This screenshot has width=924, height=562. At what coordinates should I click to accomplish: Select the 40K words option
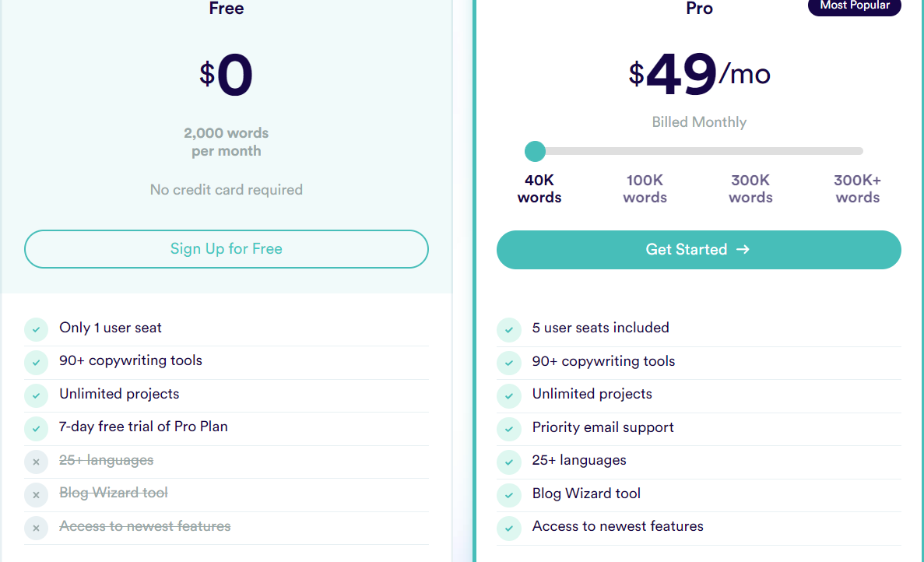pyautogui.click(x=539, y=189)
